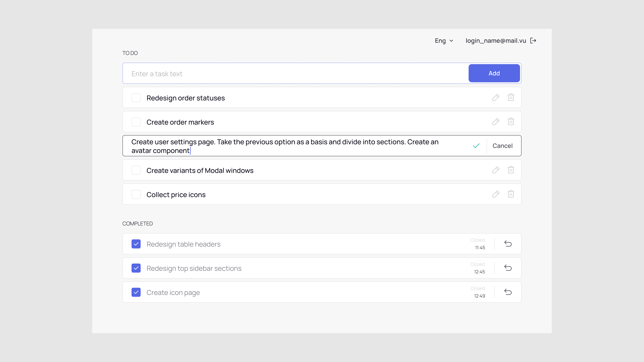Check off Collect price icons
The width and height of the screenshot is (644, 362).
pyautogui.click(x=136, y=194)
